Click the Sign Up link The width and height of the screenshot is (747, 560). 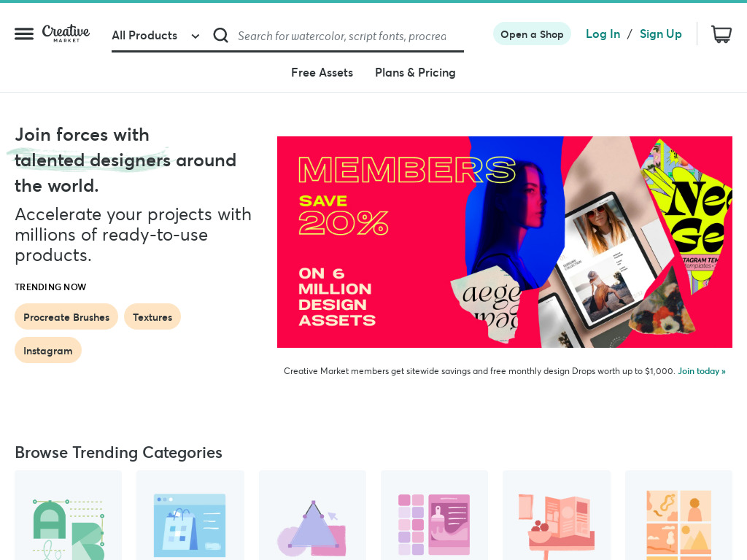(x=660, y=34)
